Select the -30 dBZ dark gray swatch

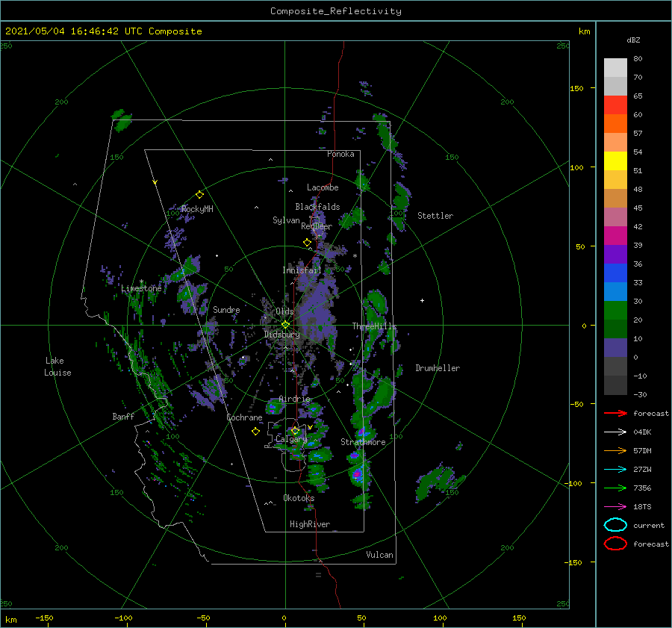[615, 385]
